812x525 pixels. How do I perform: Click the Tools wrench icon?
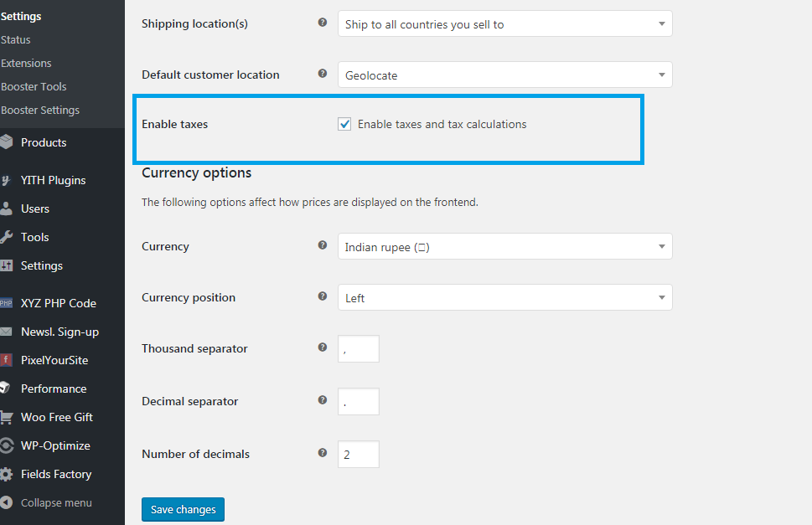pos(6,237)
